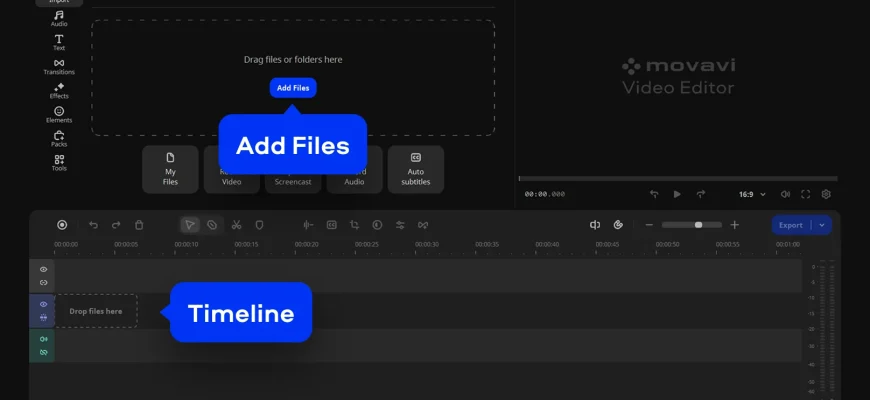This screenshot has height=400, width=870.
Task: Open the Tools section
Action: coord(59,163)
